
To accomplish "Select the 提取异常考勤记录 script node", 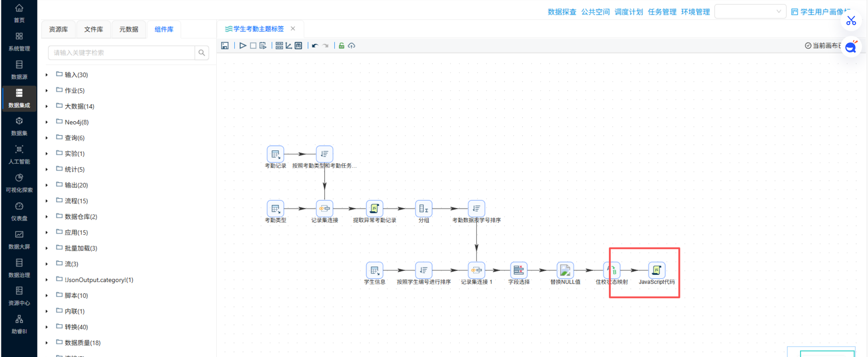I will click(x=374, y=208).
